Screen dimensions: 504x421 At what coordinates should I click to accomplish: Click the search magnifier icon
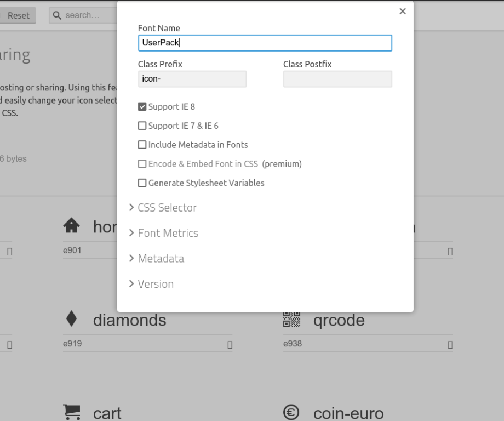57,15
